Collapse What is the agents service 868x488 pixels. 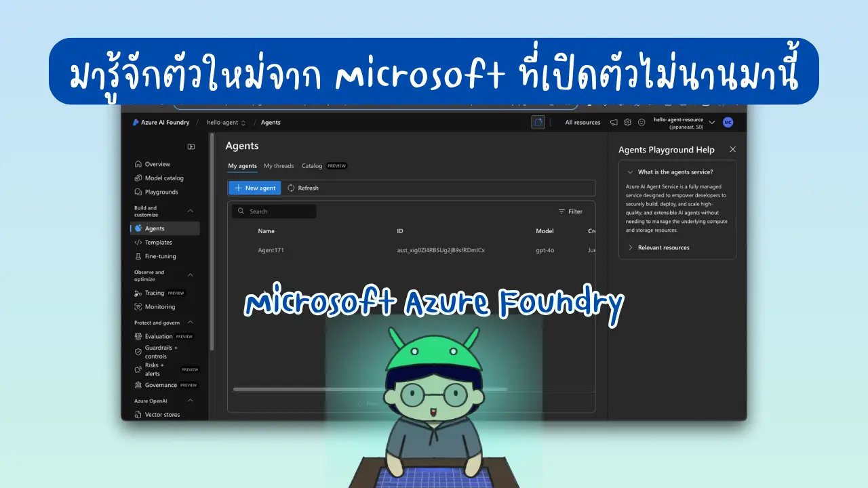[671, 172]
